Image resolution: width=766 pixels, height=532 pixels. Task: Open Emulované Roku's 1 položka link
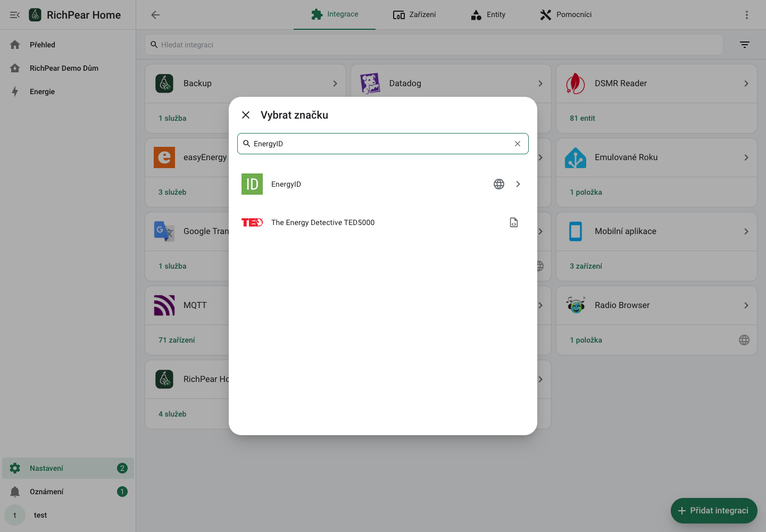point(586,192)
